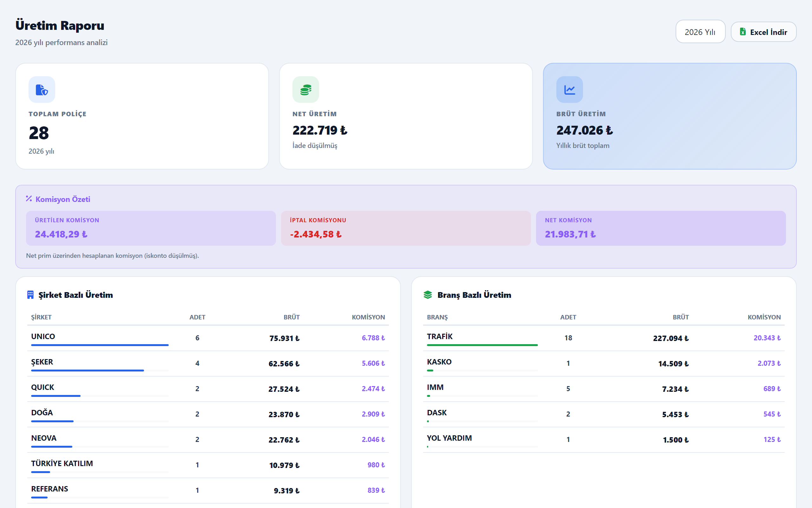Select the Net Üretim card
812x508 pixels.
pos(406,116)
